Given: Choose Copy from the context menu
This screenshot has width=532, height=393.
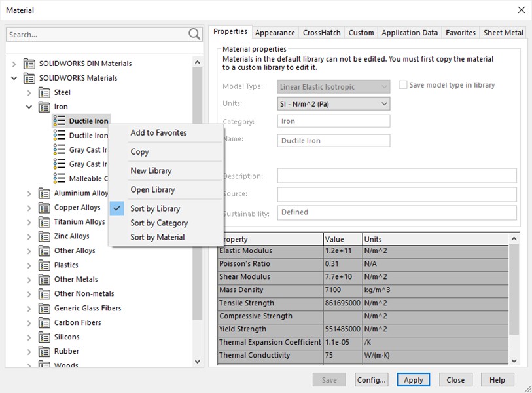Looking at the screenshot, I should click(139, 151).
